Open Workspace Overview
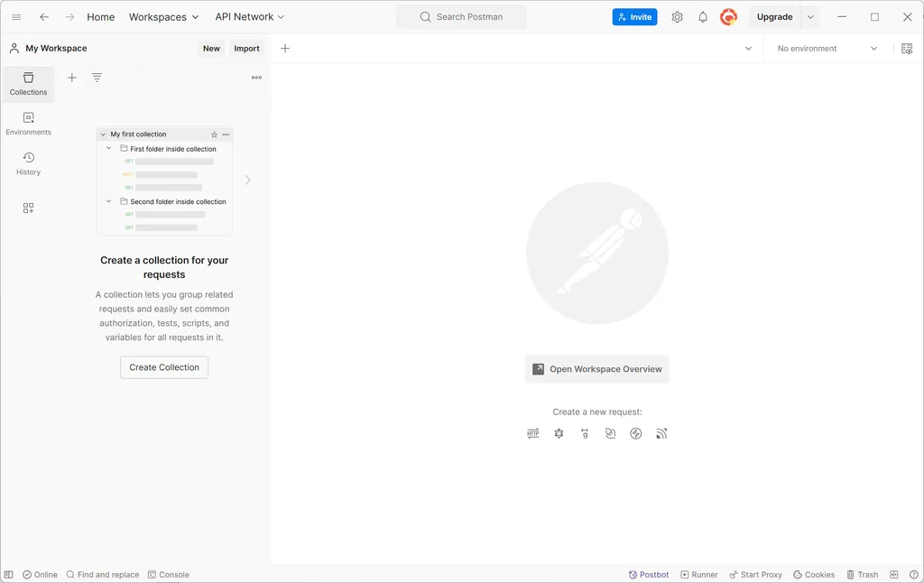This screenshot has width=924, height=583. click(x=596, y=369)
